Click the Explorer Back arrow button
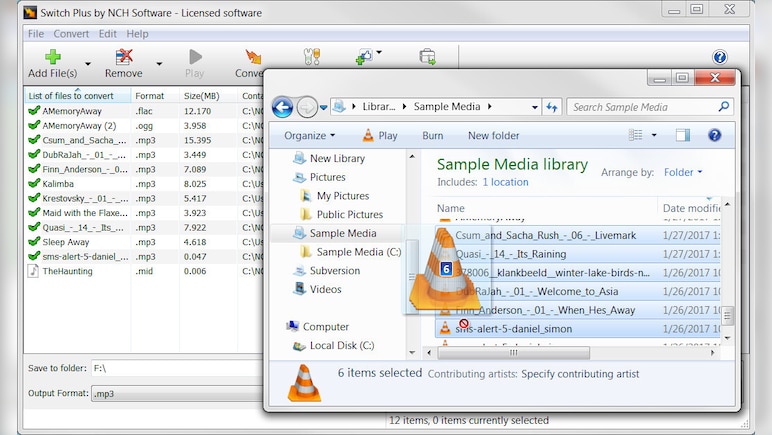This screenshot has height=435, width=772. (x=283, y=107)
